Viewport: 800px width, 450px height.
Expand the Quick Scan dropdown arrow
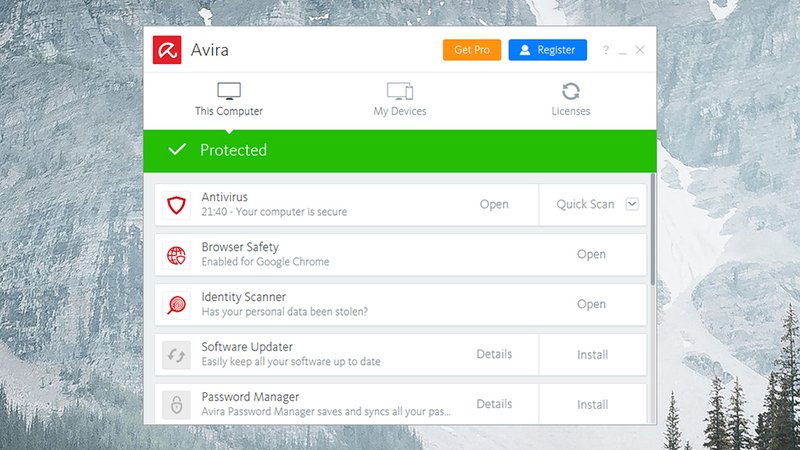(632, 204)
